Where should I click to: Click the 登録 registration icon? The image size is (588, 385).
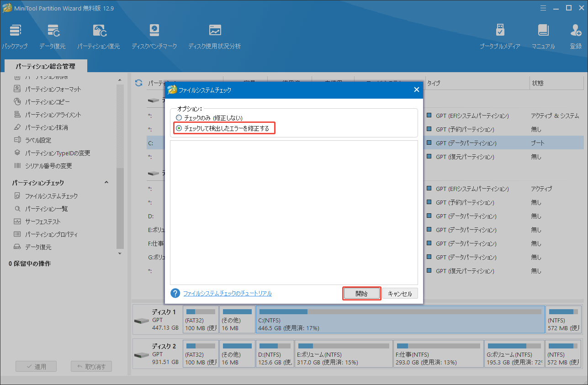tap(576, 36)
